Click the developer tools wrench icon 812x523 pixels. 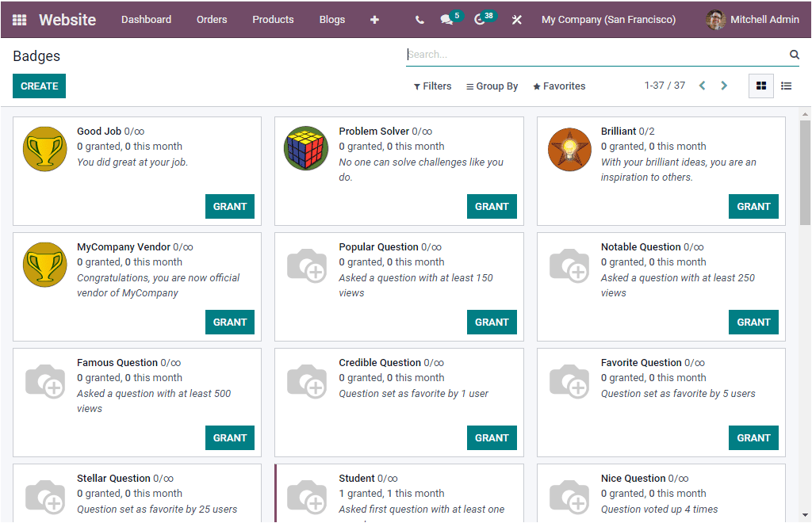point(516,20)
